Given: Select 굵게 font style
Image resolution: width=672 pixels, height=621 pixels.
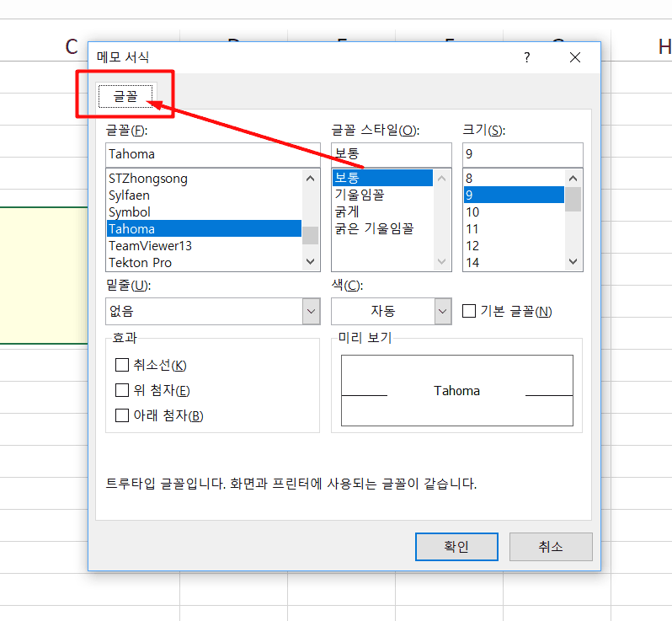Looking at the screenshot, I should (382, 211).
